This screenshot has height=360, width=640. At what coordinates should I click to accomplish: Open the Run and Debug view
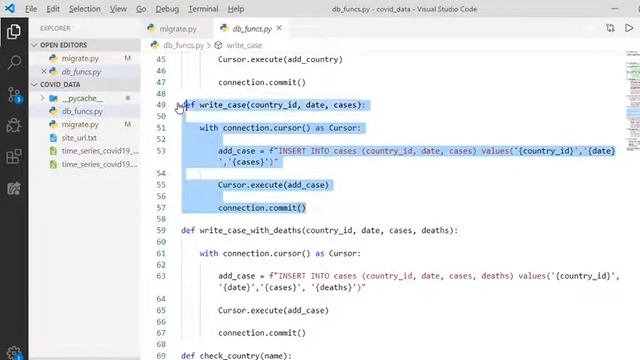coord(14,125)
